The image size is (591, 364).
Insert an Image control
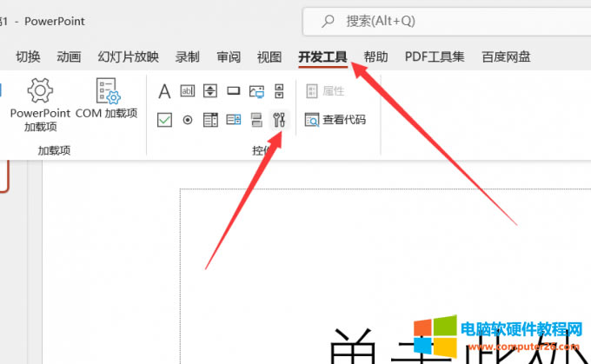256,91
